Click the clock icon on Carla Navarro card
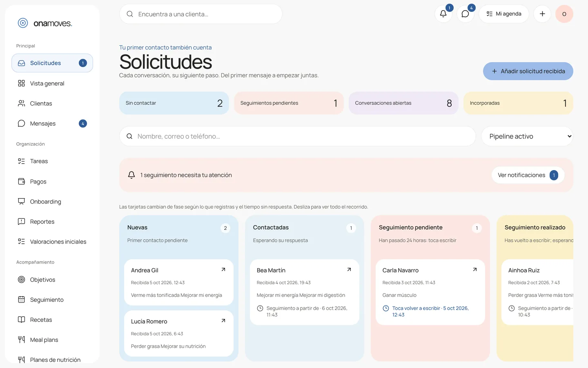 pyautogui.click(x=386, y=308)
